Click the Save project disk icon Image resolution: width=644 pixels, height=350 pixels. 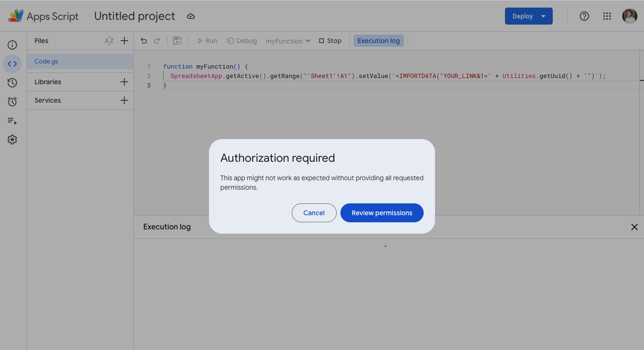(177, 41)
